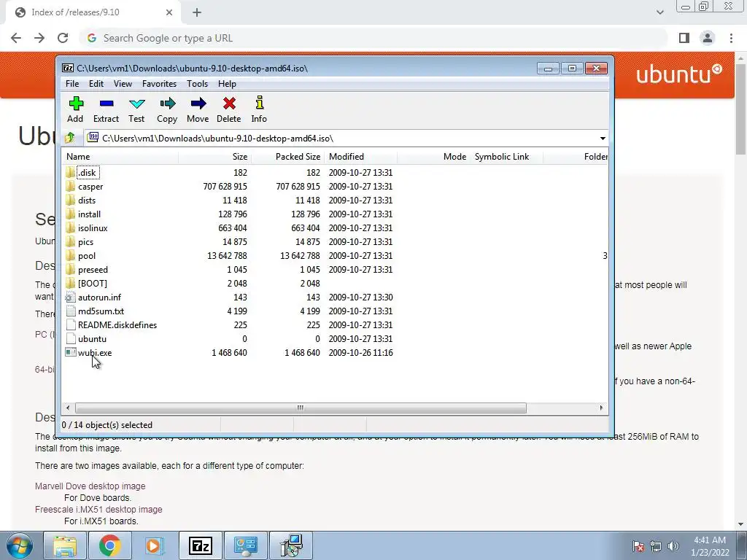Viewport: 747px width, 560px height.
Task: Click the volume speaker tray icon
Action: coord(673,546)
